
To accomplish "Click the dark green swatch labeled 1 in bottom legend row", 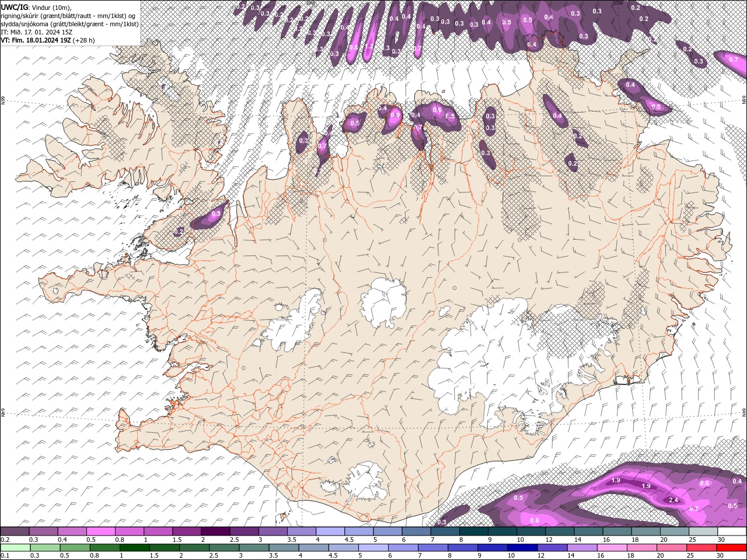I will pyautogui.click(x=135, y=548).
